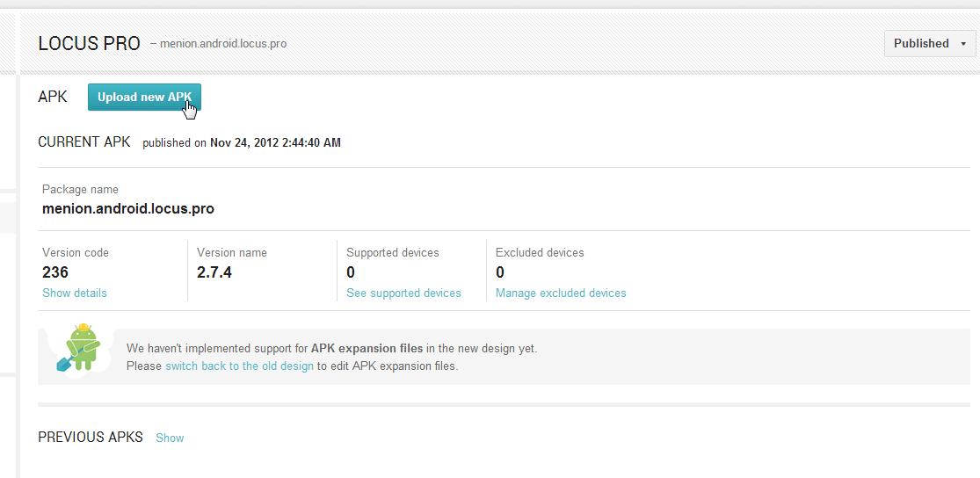Click the version name value 2.7.4
Viewport: 980px width, 478px height.
[x=214, y=272]
